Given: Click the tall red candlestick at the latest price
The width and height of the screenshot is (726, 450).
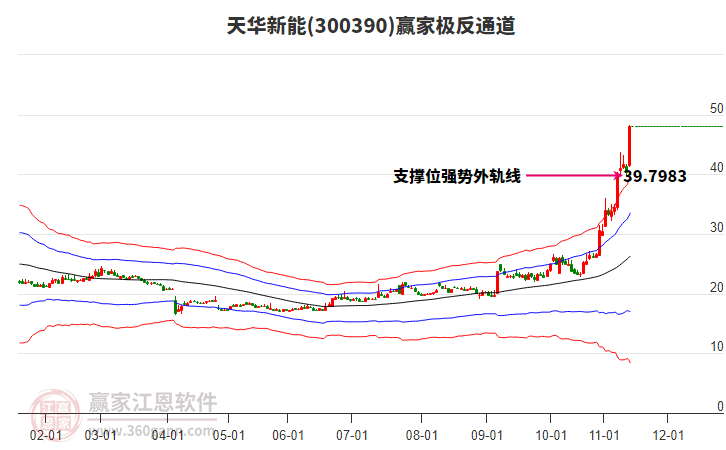Looking at the screenshot, I should tap(630, 146).
